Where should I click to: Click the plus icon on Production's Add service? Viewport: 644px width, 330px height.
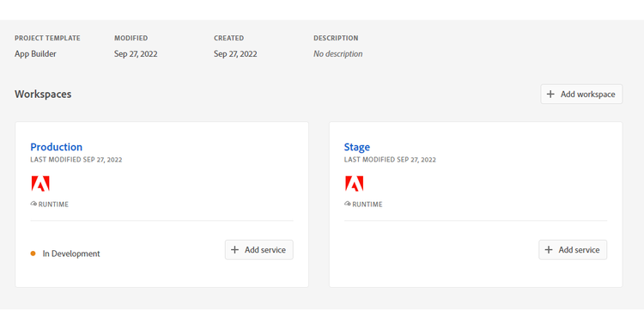(234, 249)
